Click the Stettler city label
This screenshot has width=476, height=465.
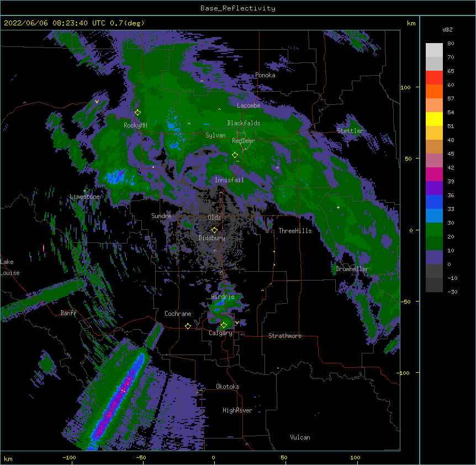[x=350, y=131]
